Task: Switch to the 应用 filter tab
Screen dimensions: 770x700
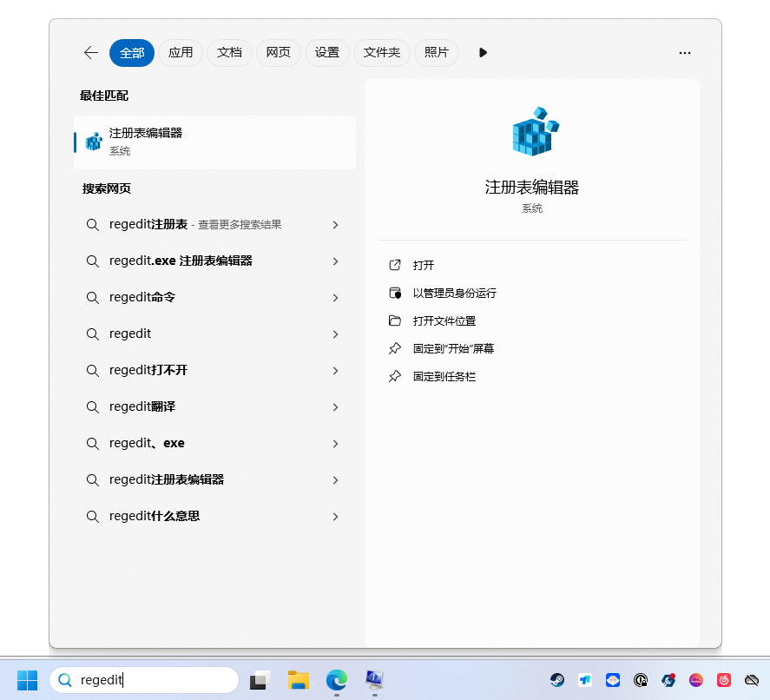Action: coord(181,53)
